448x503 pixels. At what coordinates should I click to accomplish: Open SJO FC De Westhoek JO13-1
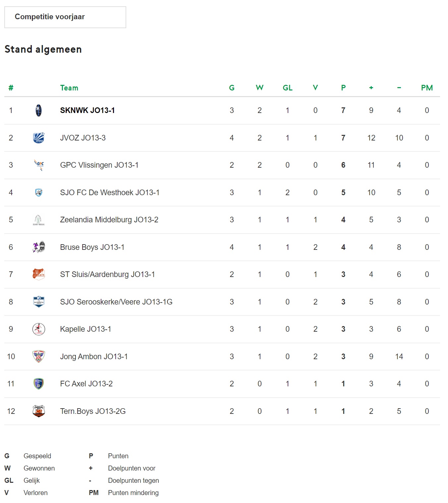tap(110, 193)
